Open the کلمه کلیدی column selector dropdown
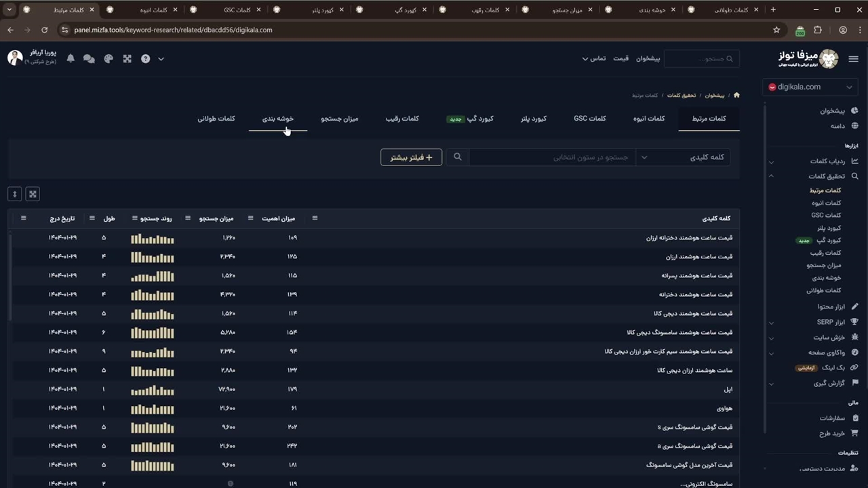Image resolution: width=868 pixels, height=488 pixels. [x=683, y=157]
